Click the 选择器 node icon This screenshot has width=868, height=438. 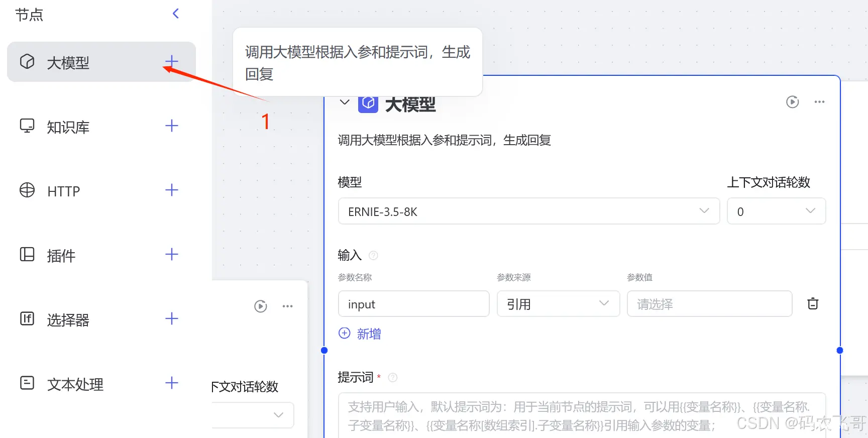[x=27, y=318]
